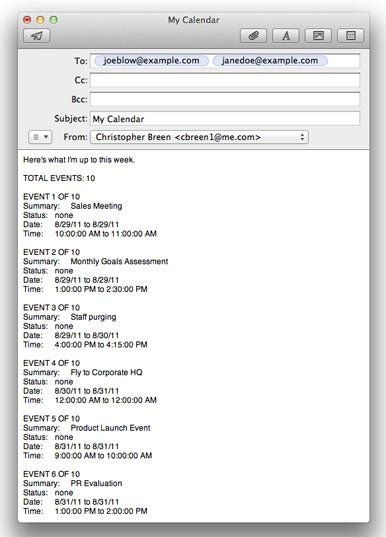The width and height of the screenshot is (386, 537).
Task: Click the time "10:00:00 AM to 11:00:00 AM"
Action: (106, 234)
